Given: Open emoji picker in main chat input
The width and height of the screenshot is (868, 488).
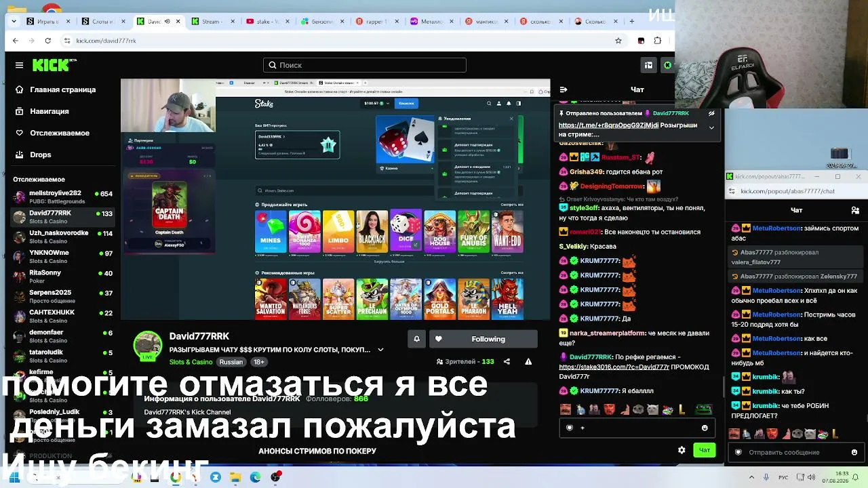Looking at the screenshot, I should (x=705, y=428).
